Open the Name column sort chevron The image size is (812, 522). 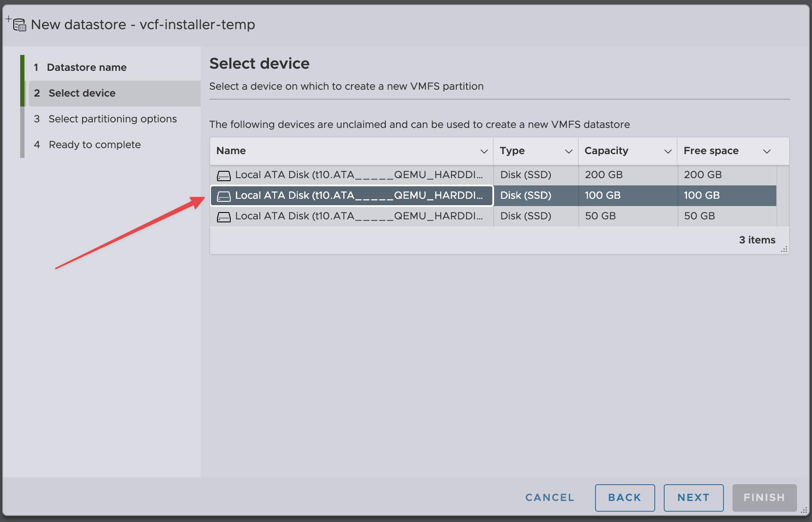pos(484,151)
